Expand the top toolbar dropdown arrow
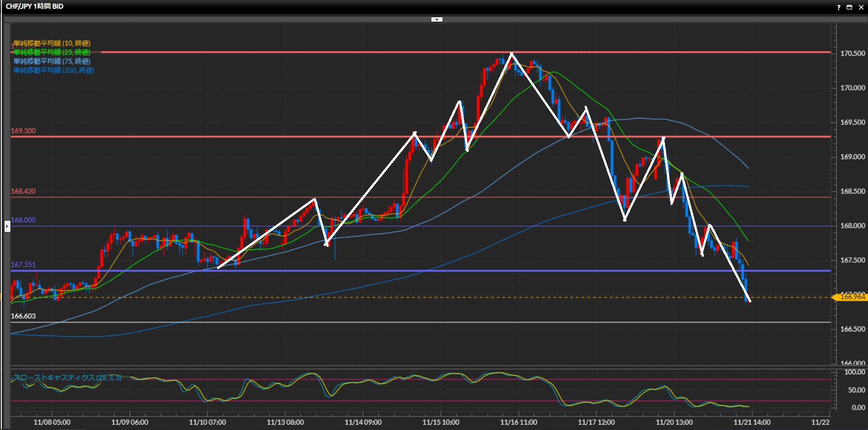This screenshot has width=868, height=430. point(437,19)
